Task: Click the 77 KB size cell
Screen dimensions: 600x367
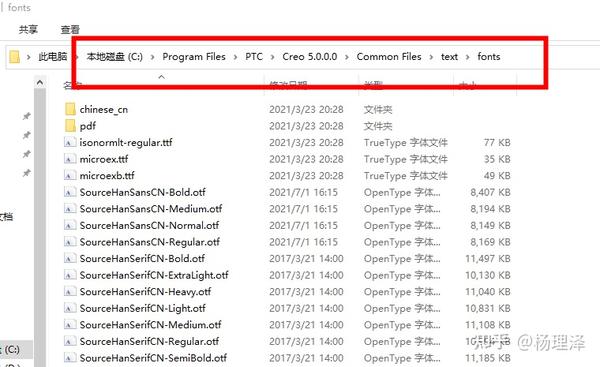Action: pos(497,143)
